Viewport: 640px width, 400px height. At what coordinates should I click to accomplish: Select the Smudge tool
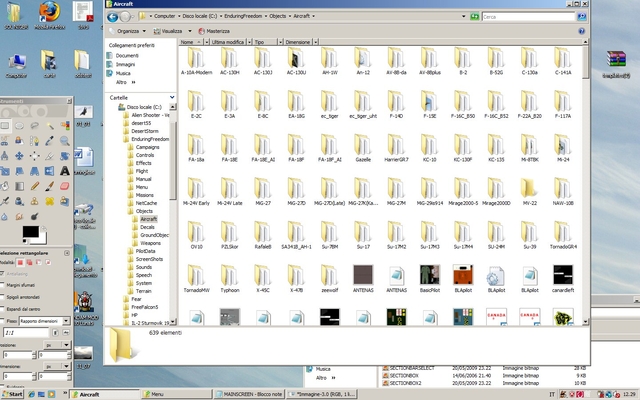[x=19, y=216]
